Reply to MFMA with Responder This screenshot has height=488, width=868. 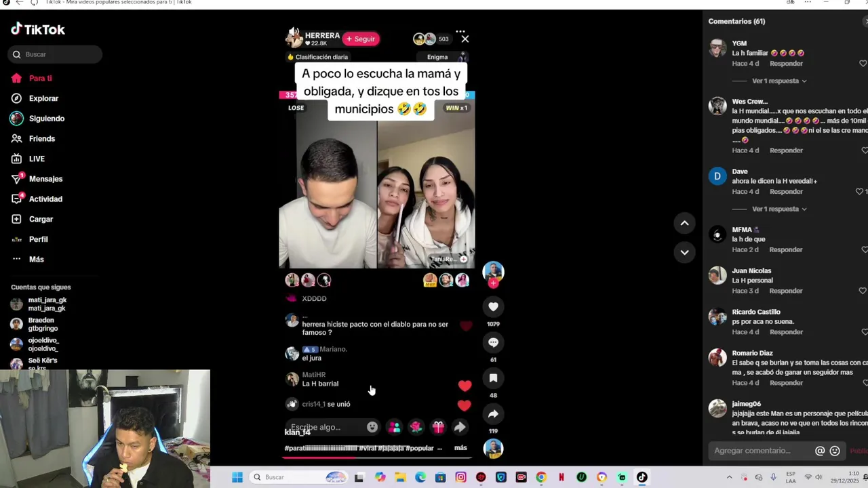coord(786,249)
